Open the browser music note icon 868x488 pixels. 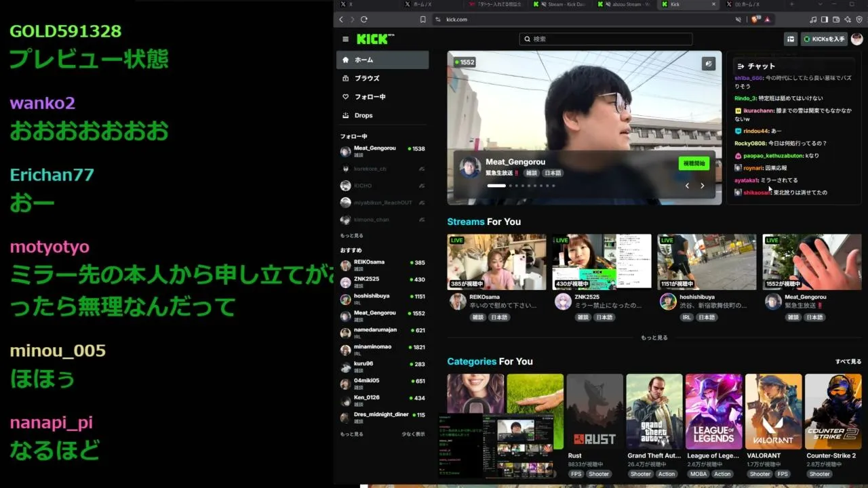[813, 20]
